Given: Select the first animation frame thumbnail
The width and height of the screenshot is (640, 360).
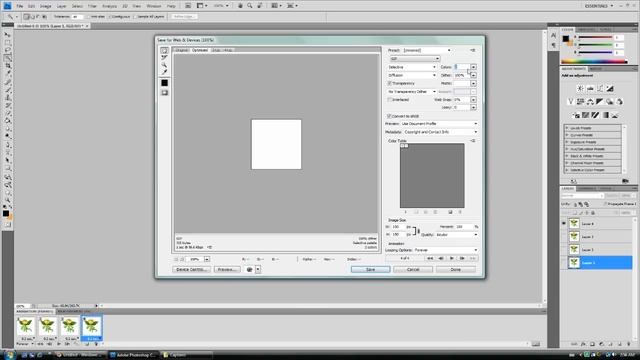Looking at the screenshot, I should pos(25,326).
